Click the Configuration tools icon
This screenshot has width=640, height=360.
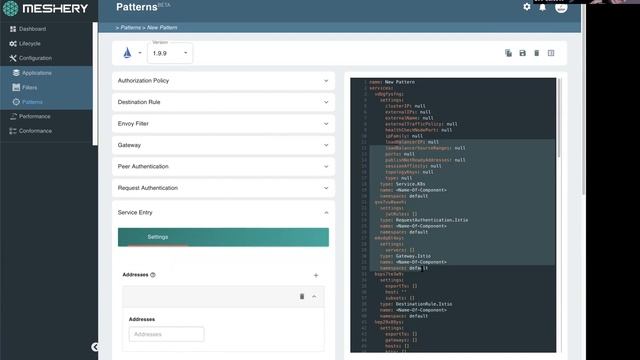tap(13, 58)
